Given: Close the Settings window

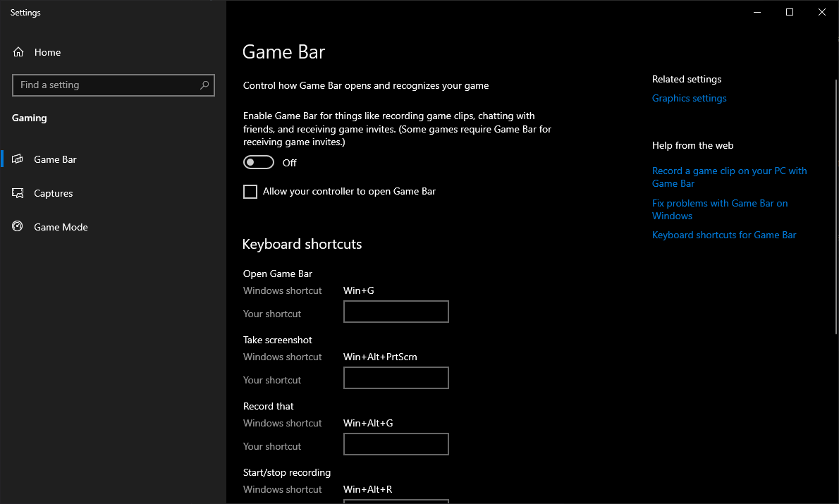Looking at the screenshot, I should (x=822, y=12).
